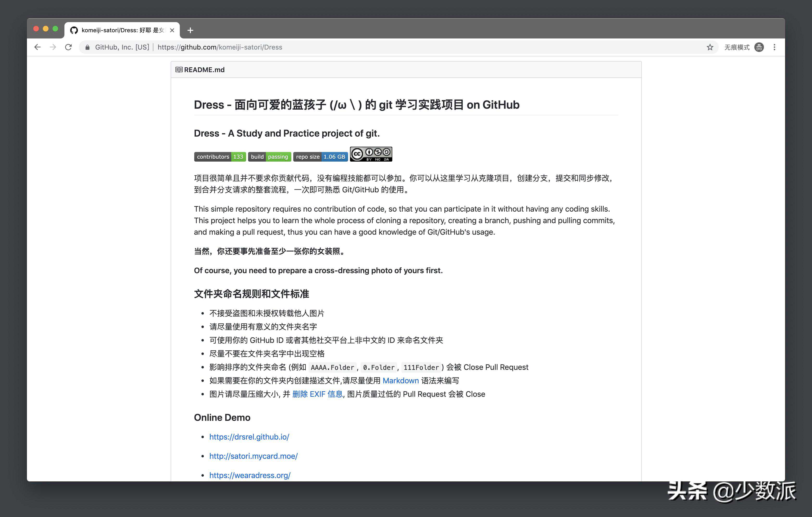This screenshot has height=517, width=812.
Task: Open the satori.mycard.moe link
Action: (x=253, y=456)
